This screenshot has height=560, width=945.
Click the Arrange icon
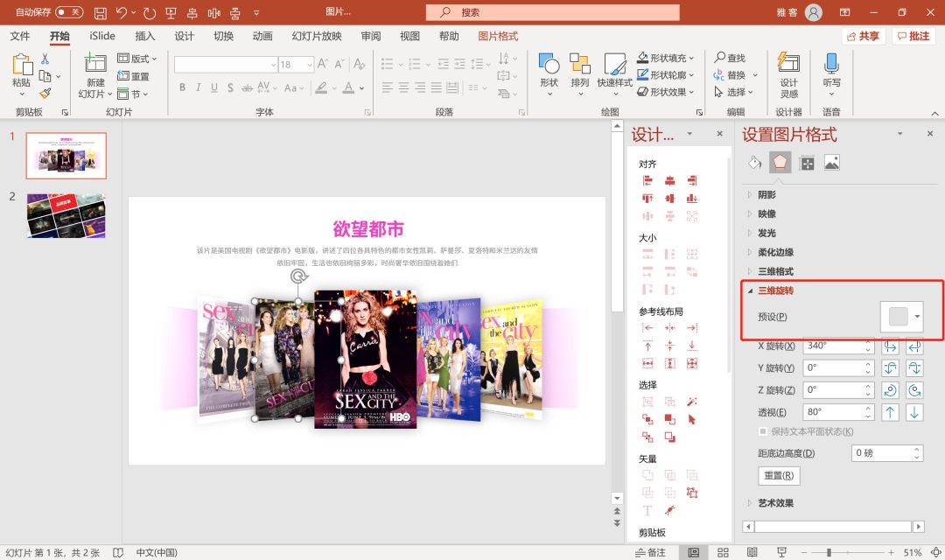580,64
